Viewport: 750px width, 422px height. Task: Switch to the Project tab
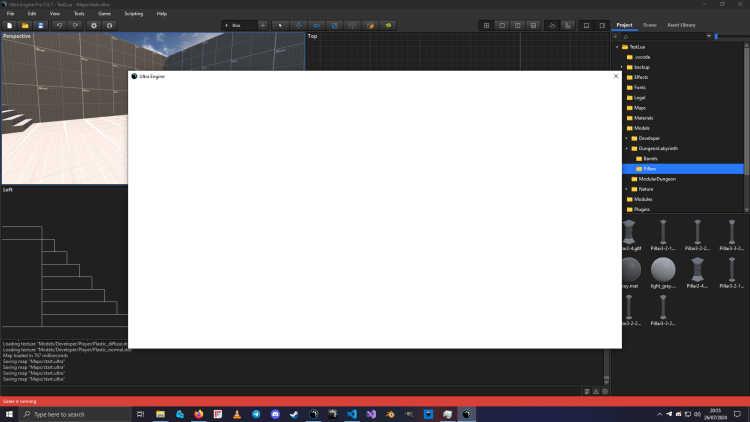pyautogui.click(x=624, y=25)
